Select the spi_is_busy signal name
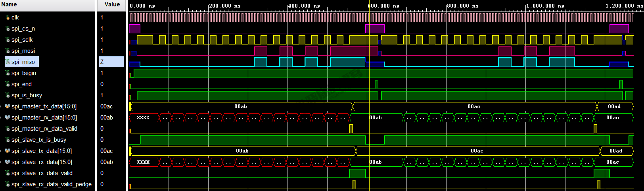This screenshot has height=191, width=644. click(27, 95)
